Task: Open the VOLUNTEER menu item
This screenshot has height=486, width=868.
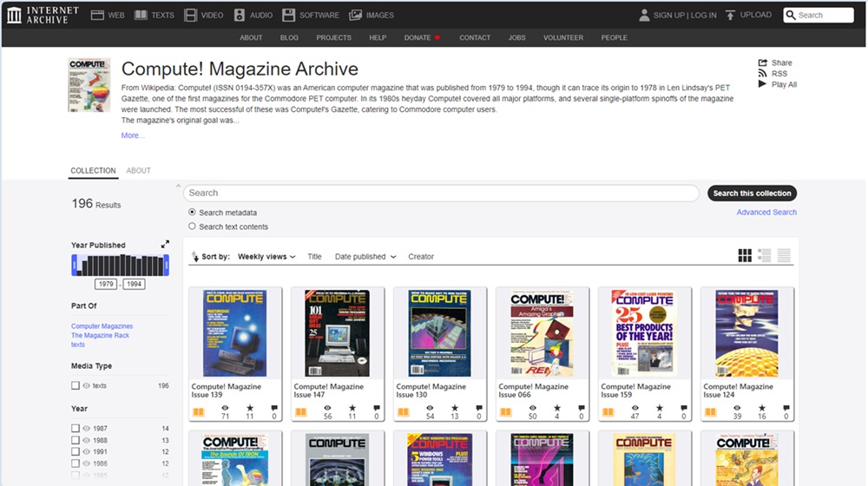Action: [563, 38]
